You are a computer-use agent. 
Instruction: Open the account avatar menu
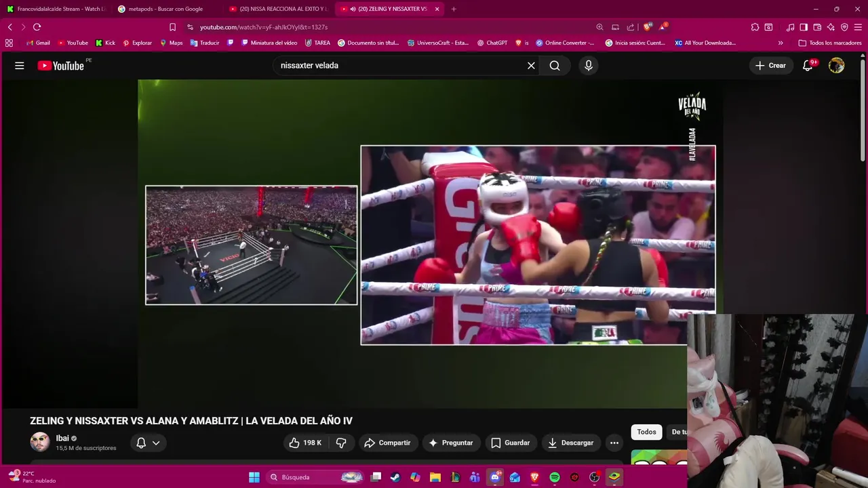(837, 66)
